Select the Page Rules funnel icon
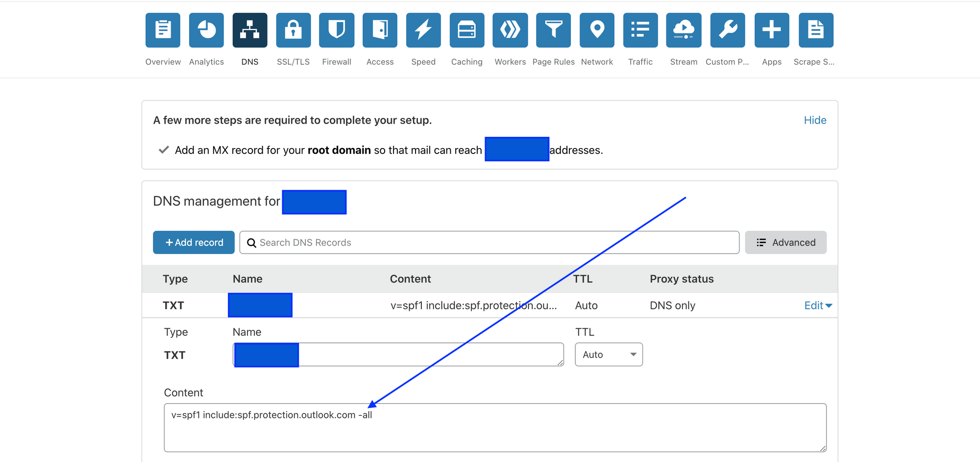The image size is (980, 462). (x=553, y=30)
